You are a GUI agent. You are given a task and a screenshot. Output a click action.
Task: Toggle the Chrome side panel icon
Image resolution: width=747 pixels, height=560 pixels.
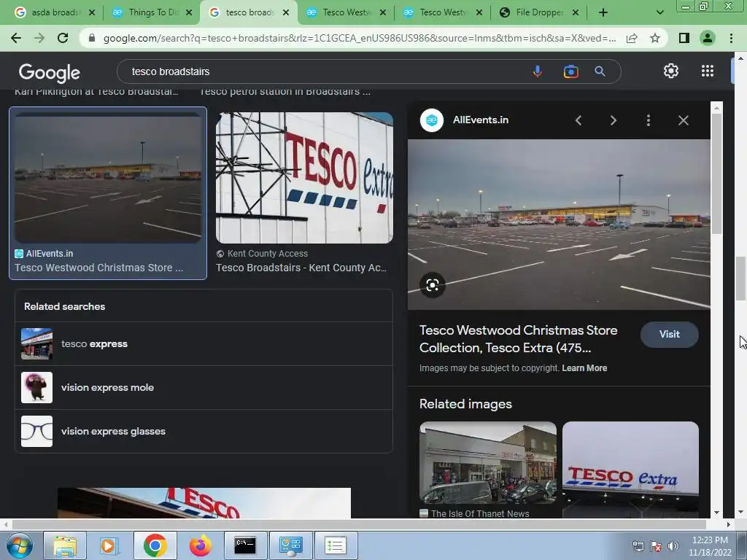tap(684, 38)
